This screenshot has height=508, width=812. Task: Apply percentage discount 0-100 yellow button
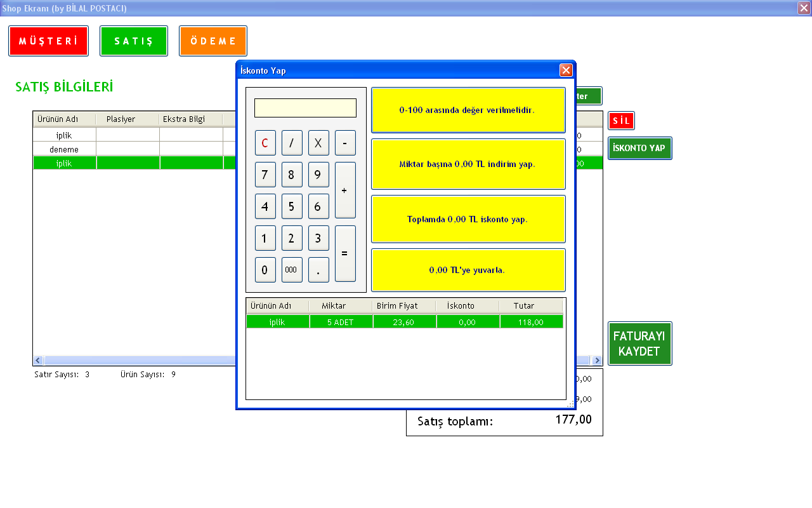[468, 110]
